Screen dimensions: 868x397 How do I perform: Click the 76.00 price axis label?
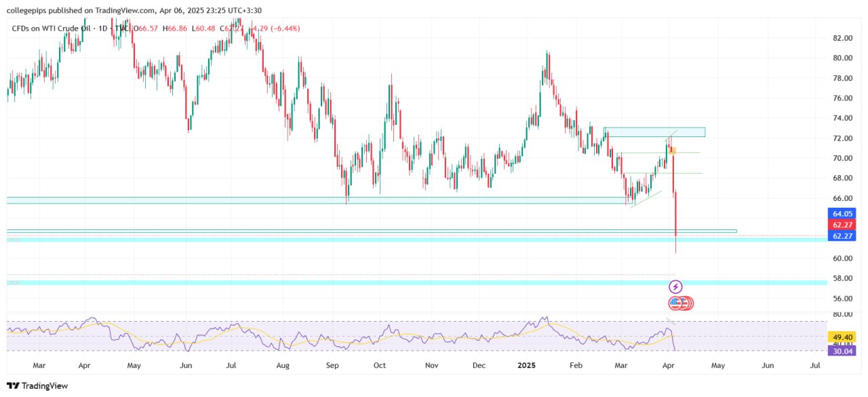click(x=844, y=98)
